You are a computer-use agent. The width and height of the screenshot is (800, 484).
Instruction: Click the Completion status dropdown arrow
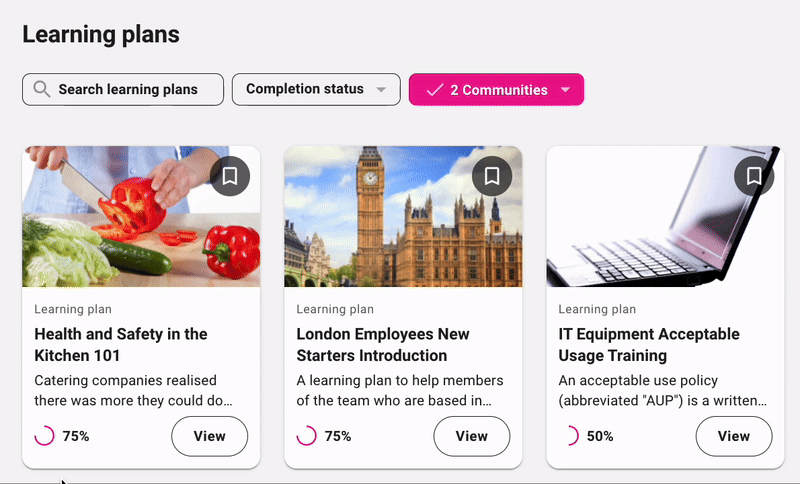pyautogui.click(x=381, y=90)
